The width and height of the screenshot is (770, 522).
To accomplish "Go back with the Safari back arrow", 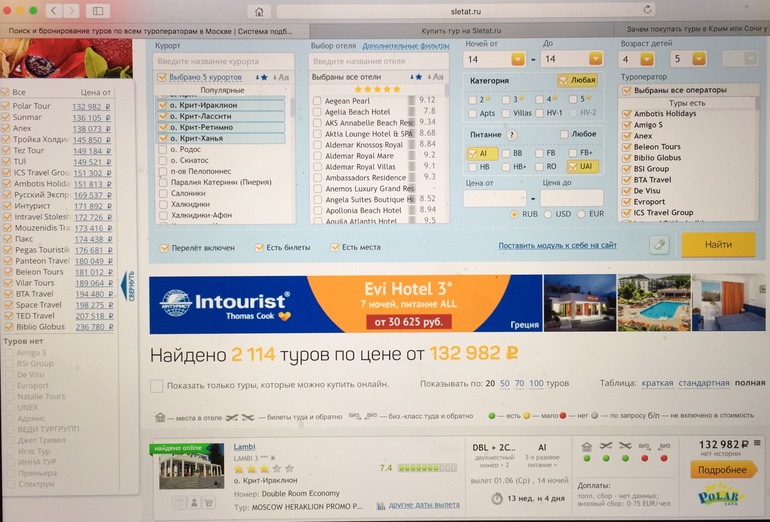I will point(54,10).
